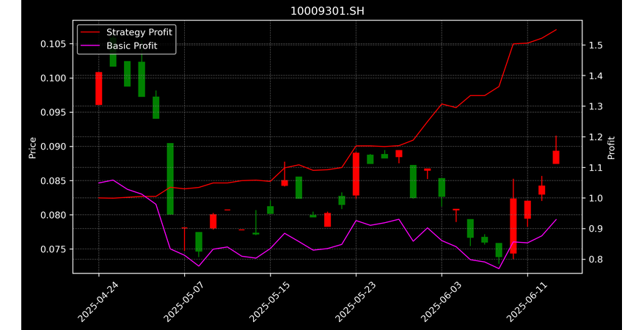Image resolution: width=644 pixels, height=330 pixels.
Task: Select the 0.085 price tick label
Action: tap(54, 180)
